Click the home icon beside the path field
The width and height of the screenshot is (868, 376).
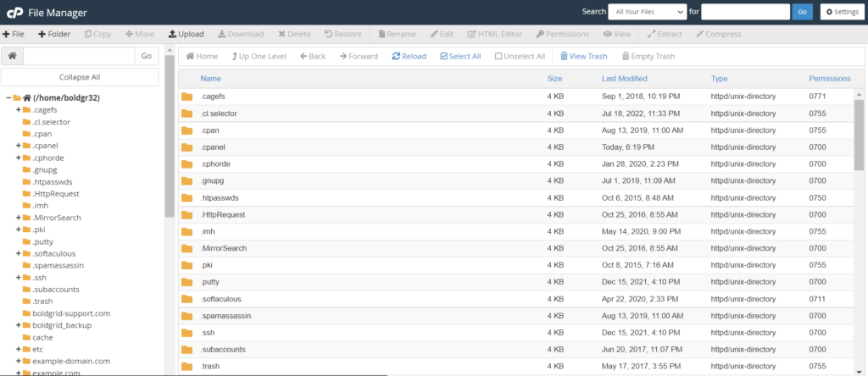pos(12,56)
